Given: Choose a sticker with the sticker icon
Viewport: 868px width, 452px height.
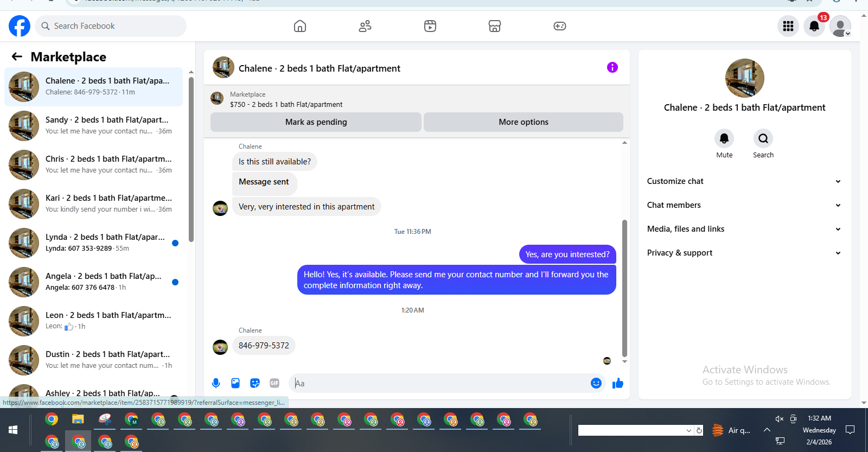Looking at the screenshot, I should pyautogui.click(x=255, y=383).
